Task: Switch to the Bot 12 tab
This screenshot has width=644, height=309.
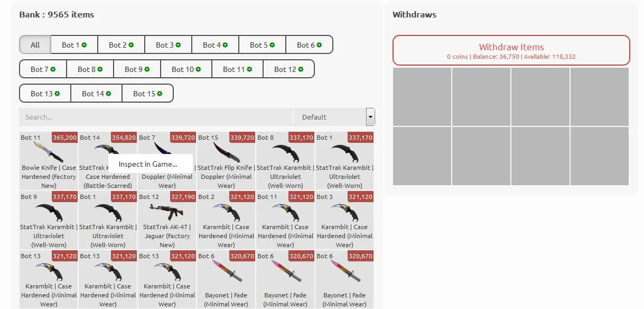Action: click(x=288, y=69)
